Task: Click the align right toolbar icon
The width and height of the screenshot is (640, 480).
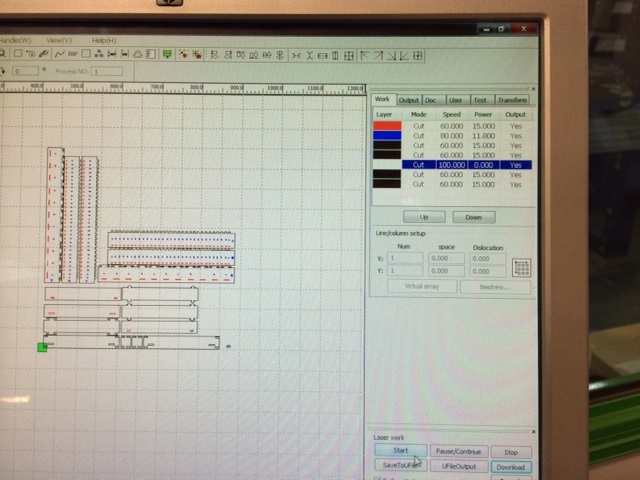Action: tap(228, 55)
